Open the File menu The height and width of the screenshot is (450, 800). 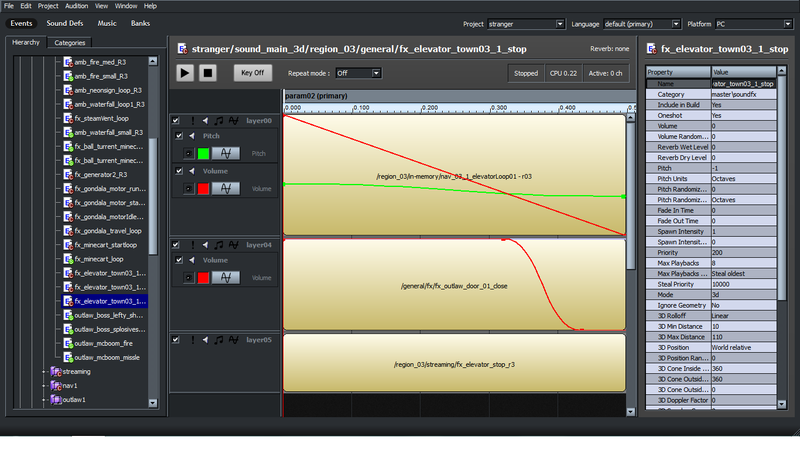(9, 6)
